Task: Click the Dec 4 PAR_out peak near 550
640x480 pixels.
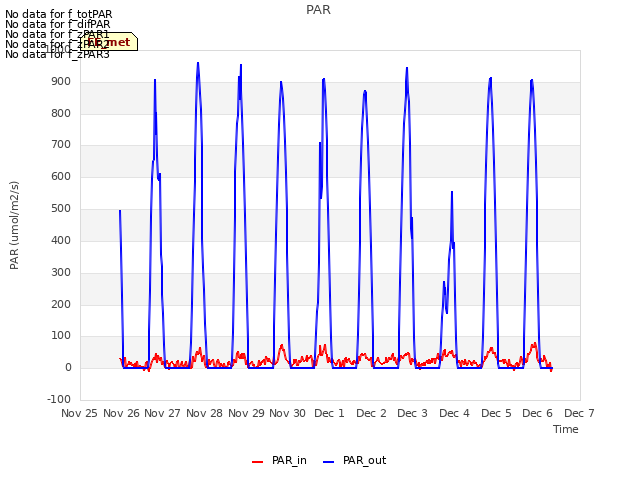Action: pos(452,193)
